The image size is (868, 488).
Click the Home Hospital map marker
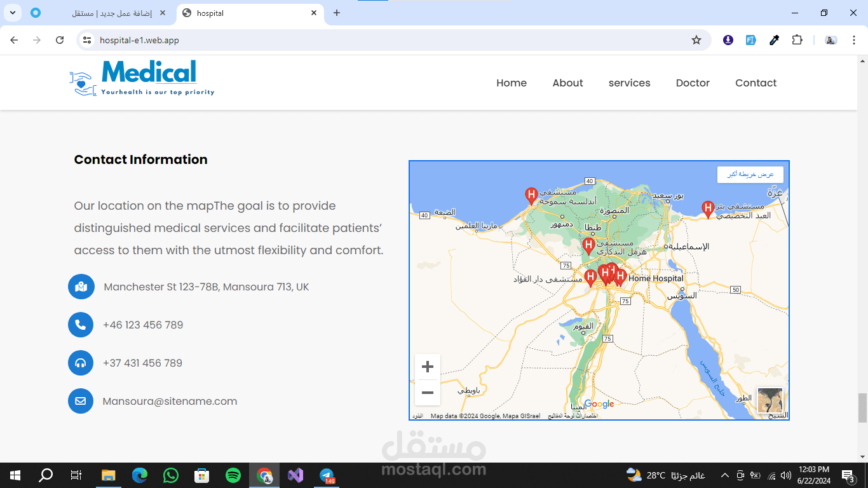(x=620, y=276)
